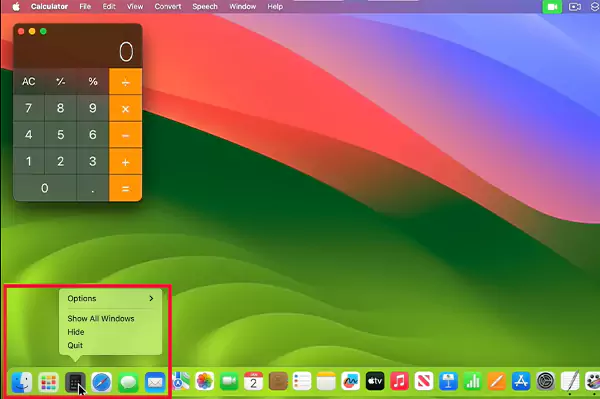Click the 4 key on the calculator
The image size is (600, 399).
tap(29, 135)
